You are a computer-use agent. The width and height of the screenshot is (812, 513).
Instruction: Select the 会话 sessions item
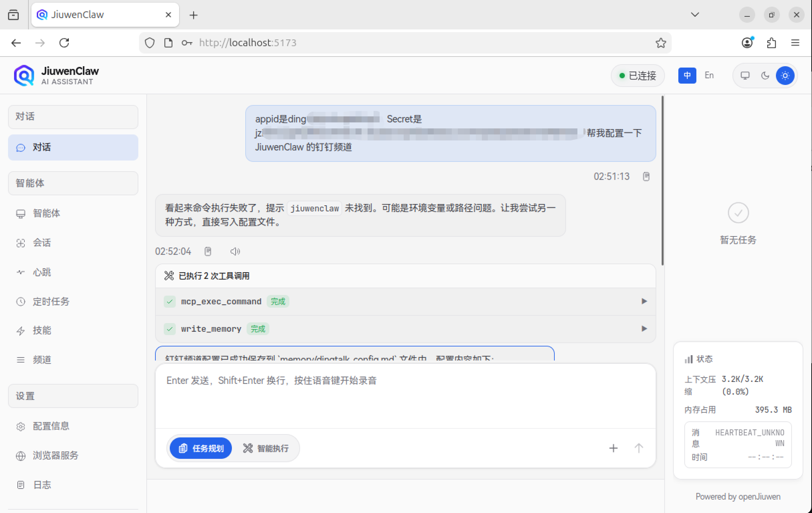[x=42, y=243]
